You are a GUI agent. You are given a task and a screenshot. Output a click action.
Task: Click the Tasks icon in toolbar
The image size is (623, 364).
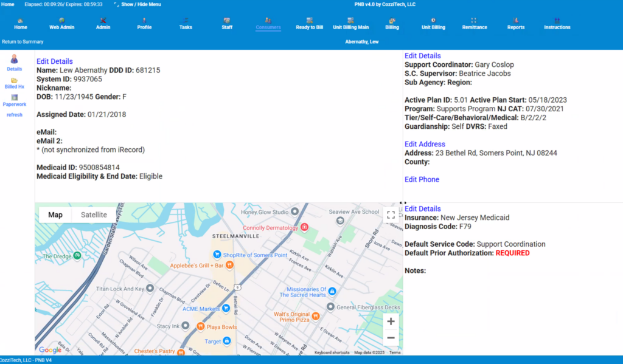click(x=186, y=21)
